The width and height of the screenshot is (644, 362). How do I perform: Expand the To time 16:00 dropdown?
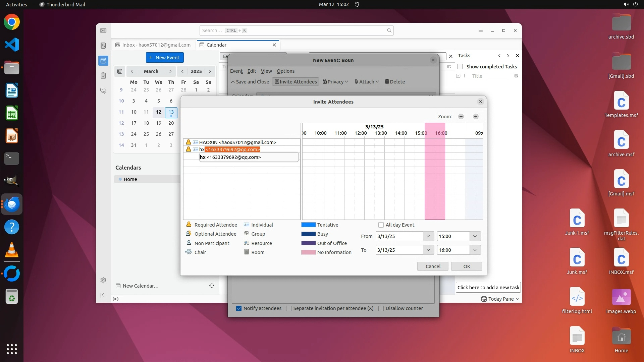coord(475,250)
